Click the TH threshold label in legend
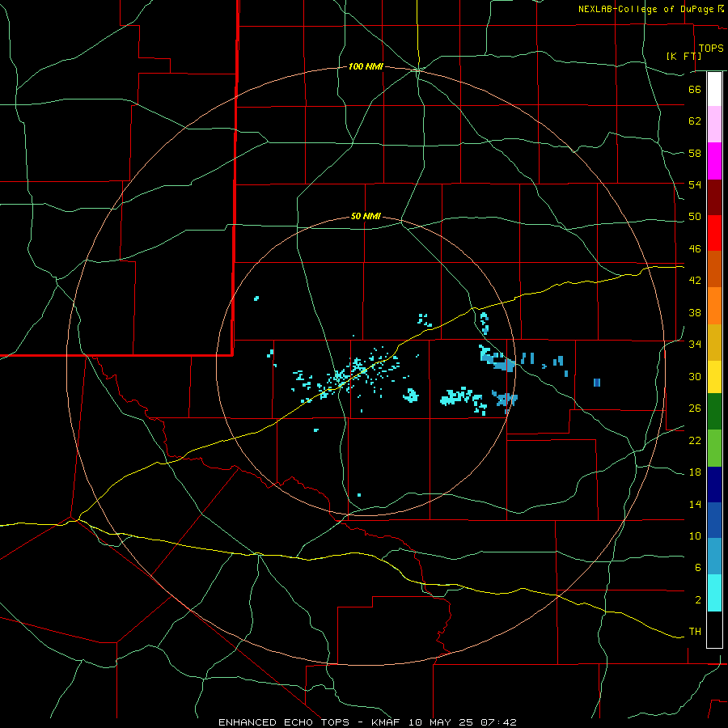 (x=695, y=632)
